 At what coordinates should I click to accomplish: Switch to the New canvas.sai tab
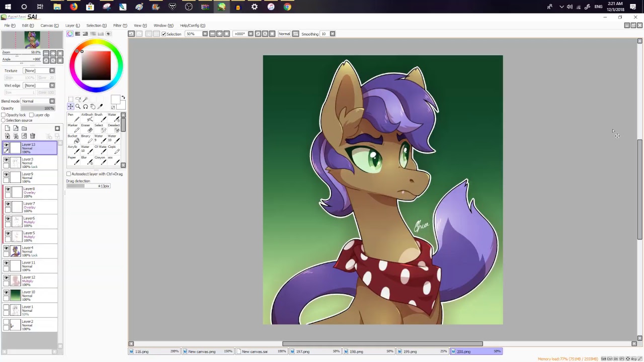click(262, 351)
